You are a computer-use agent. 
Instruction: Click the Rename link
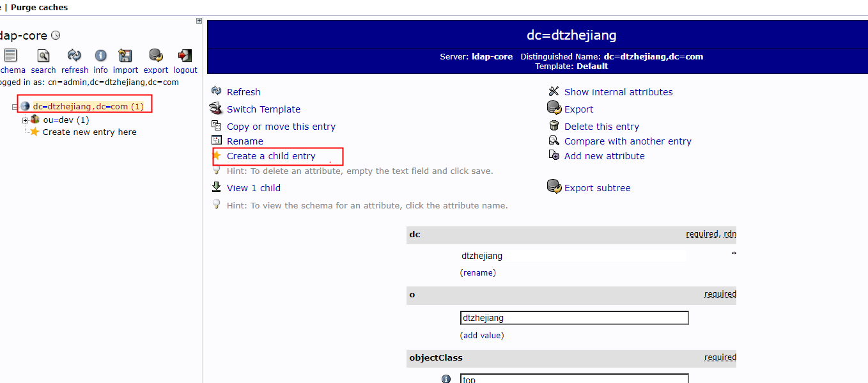(x=245, y=141)
